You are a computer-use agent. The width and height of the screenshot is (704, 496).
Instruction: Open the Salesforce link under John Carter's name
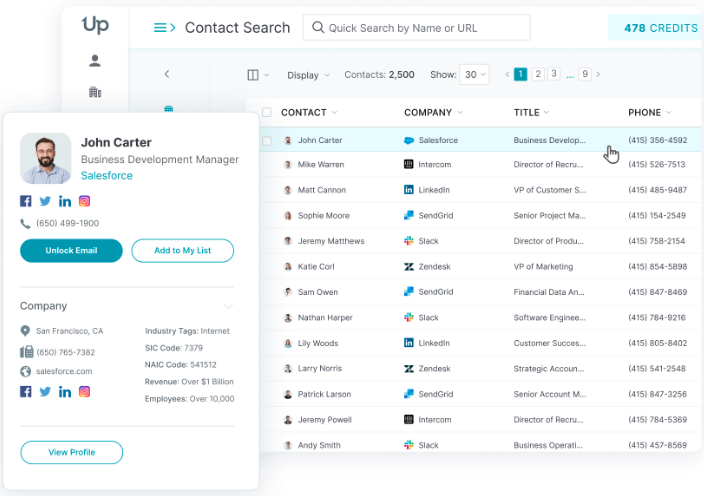pos(107,176)
